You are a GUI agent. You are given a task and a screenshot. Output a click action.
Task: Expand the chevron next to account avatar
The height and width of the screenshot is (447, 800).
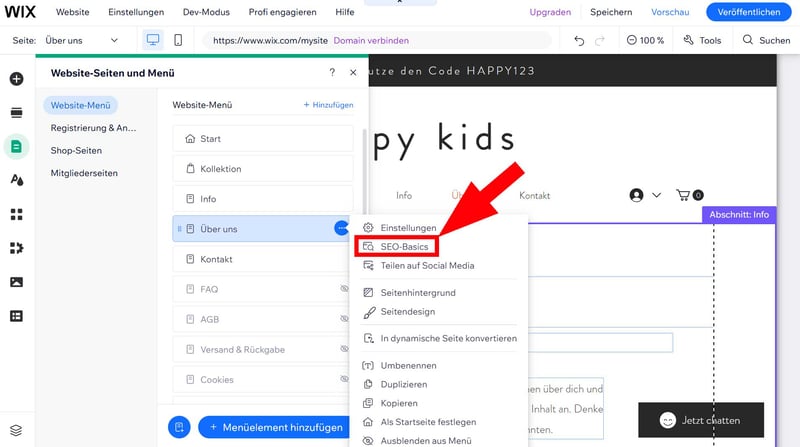(657, 195)
